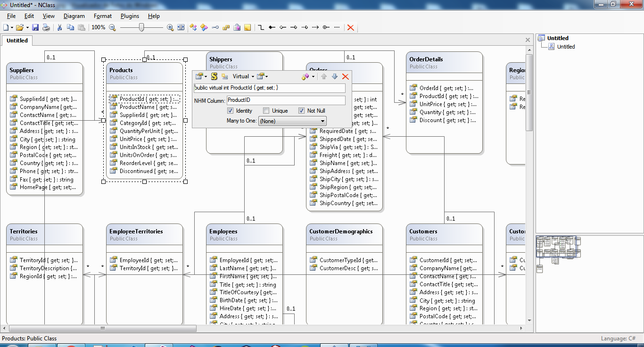Image resolution: width=644 pixels, height=347 pixels.
Task: Click the red Delete X in main toolbar
Action: pyautogui.click(x=350, y=27)
